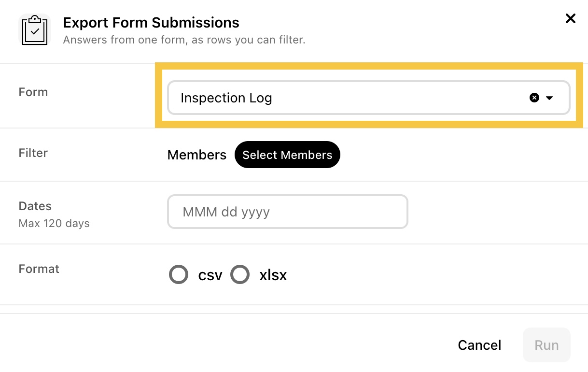Clear the selected Inspection Log form

pyautogui.click(x=534, y=98)
